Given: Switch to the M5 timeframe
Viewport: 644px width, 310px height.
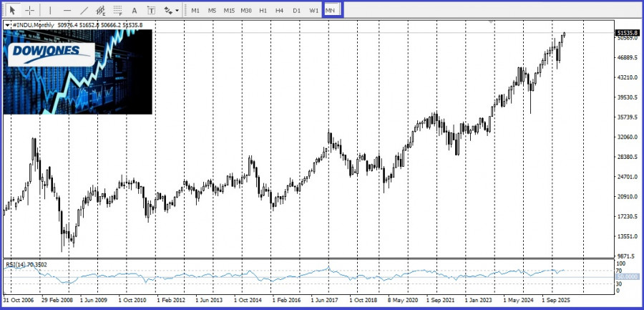Looking at the screenshot, I should [212, 11].
